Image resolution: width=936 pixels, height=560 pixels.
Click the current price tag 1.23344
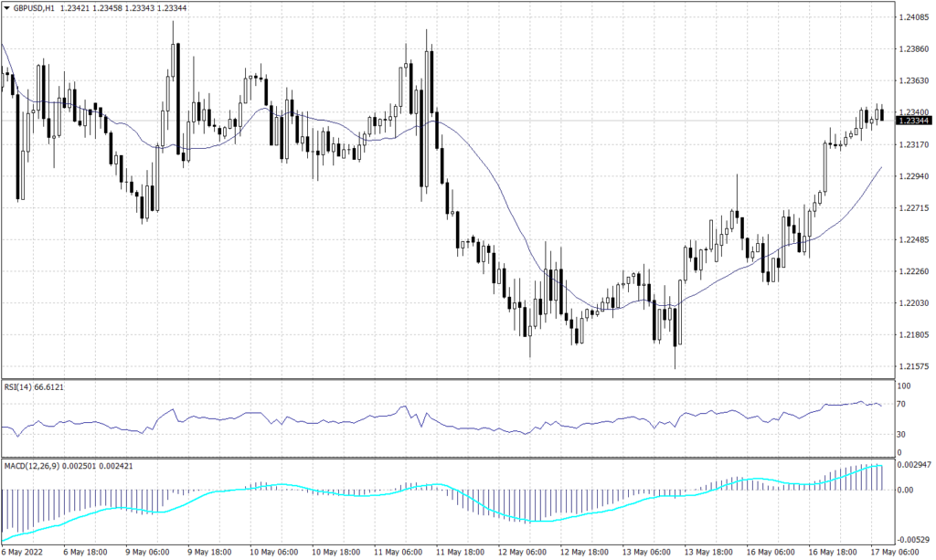(x=914, y=121)
